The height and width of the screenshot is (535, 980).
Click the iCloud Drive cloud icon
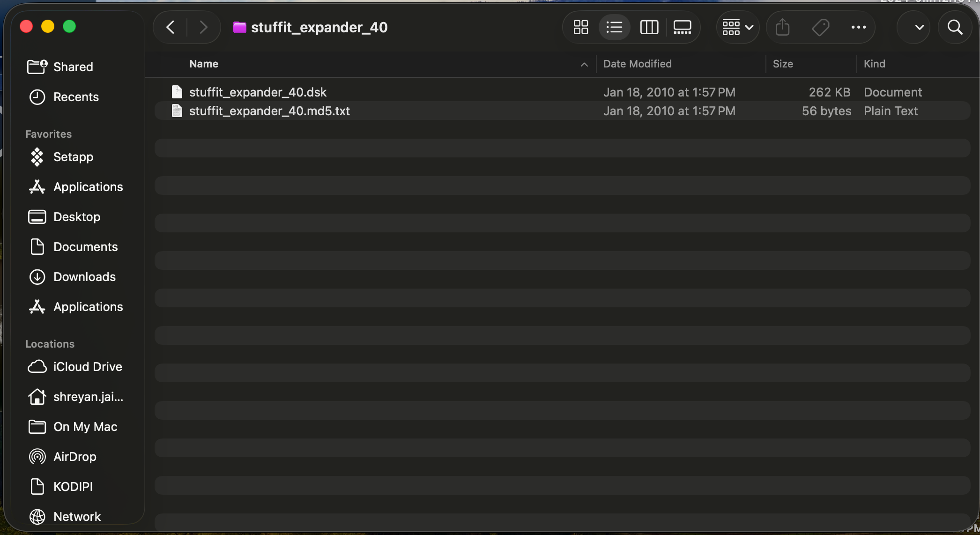tap(37, 366)
